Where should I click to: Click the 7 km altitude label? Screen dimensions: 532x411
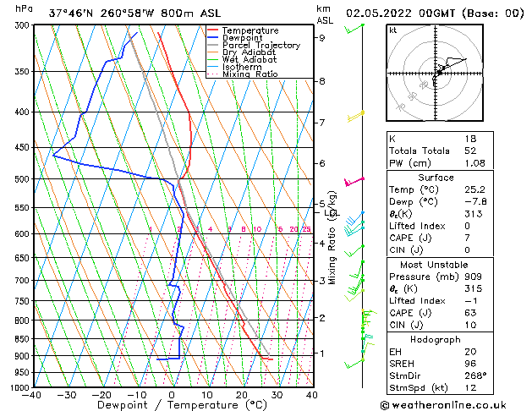click(x=321, y=123)
